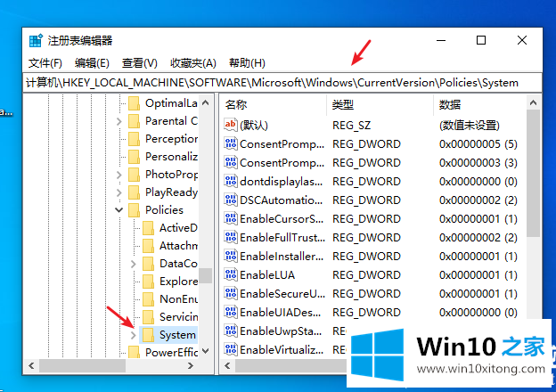
Task: Select the PowerEffic folder icon
Action: click(x=134, y=352)
